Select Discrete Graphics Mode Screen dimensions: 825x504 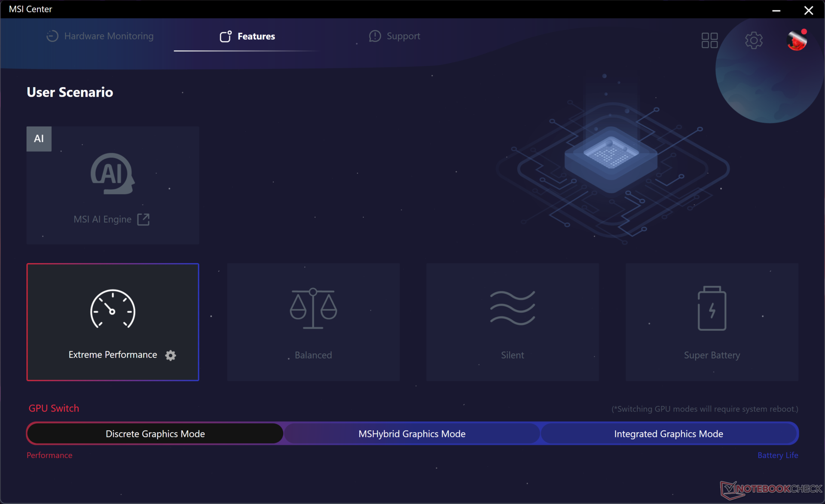[x=155, y=434]
